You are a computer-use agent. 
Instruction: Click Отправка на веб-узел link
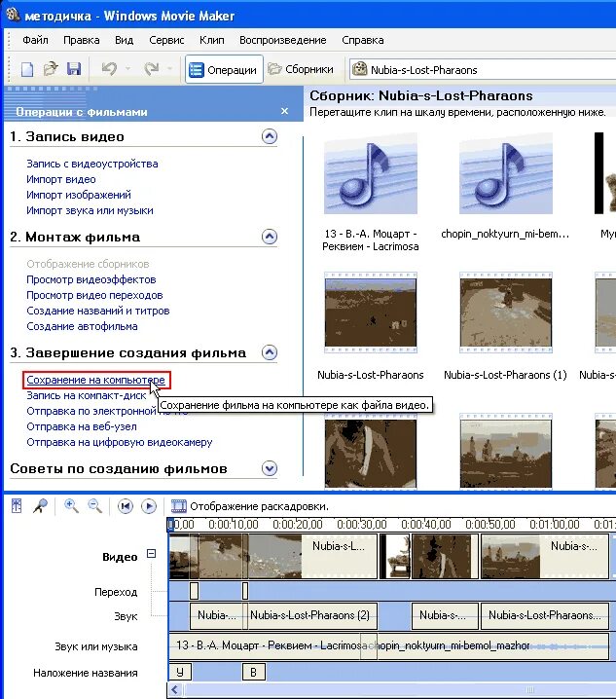pyautogui.click(x=82, y=426)
